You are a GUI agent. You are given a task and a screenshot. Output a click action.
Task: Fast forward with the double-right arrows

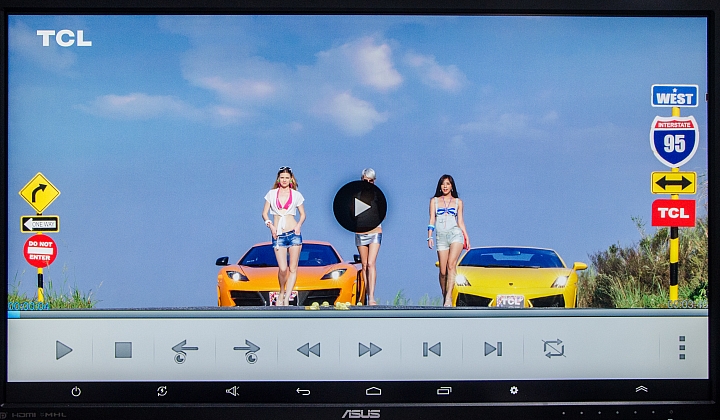coord(370,350)
